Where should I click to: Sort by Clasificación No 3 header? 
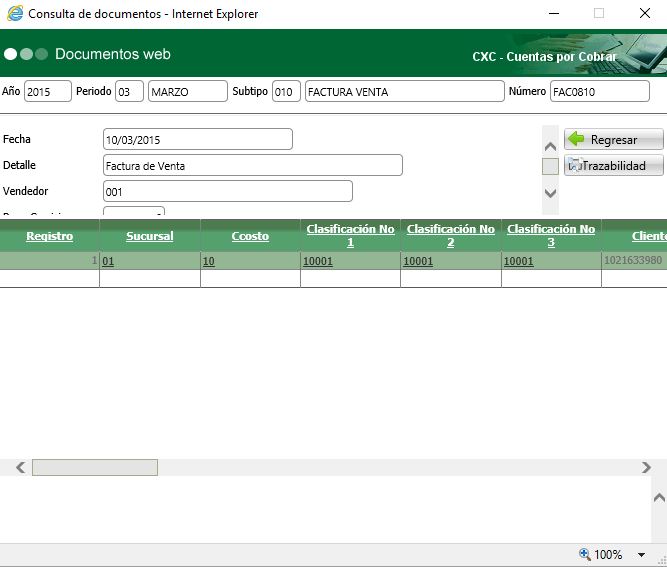click(x=551, y=236)
